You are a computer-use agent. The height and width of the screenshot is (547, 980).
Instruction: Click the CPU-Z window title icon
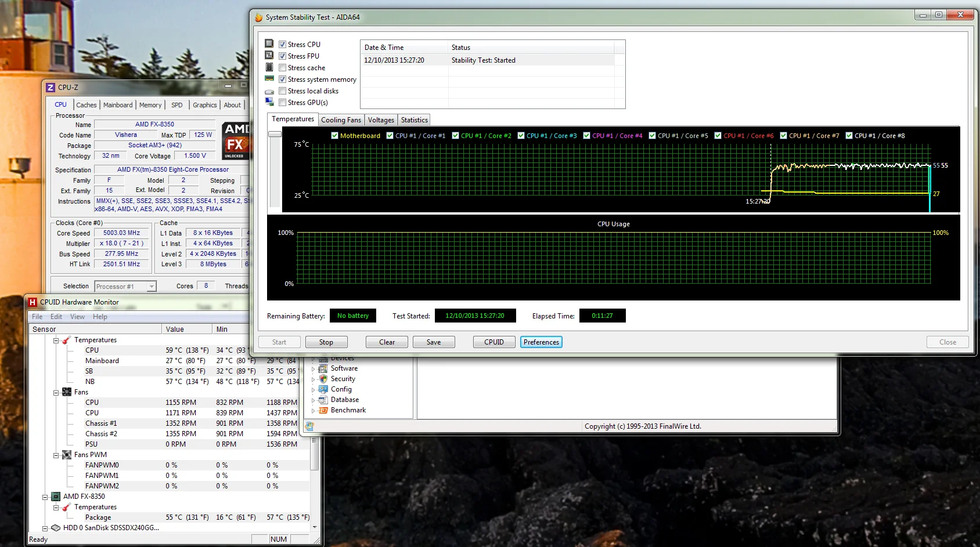coord(51,88)
